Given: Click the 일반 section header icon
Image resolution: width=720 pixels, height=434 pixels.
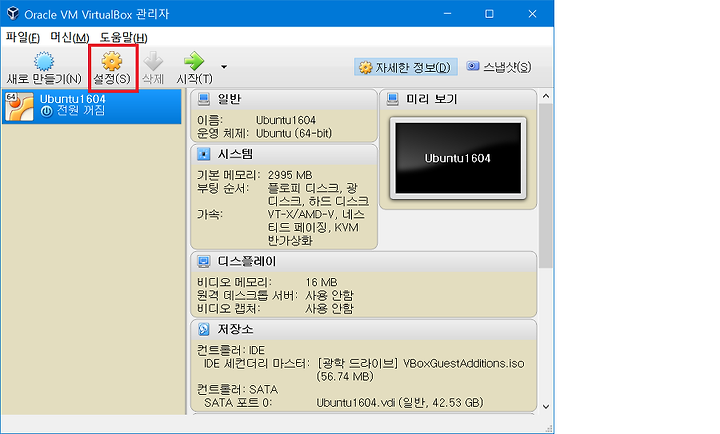Looking at the screenshot, I should (x=203, y=99).
